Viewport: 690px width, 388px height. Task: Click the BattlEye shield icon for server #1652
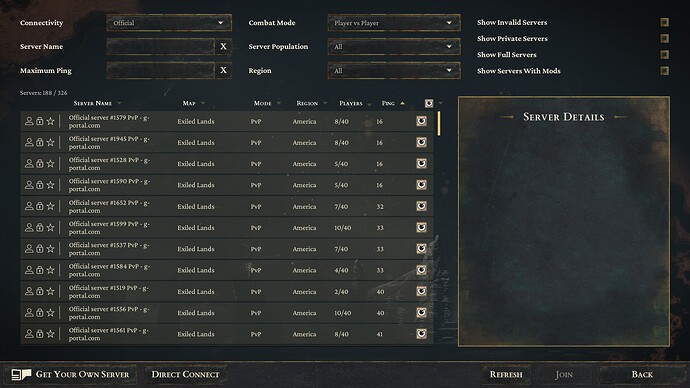pyautogui.click(x=422, y=206)
